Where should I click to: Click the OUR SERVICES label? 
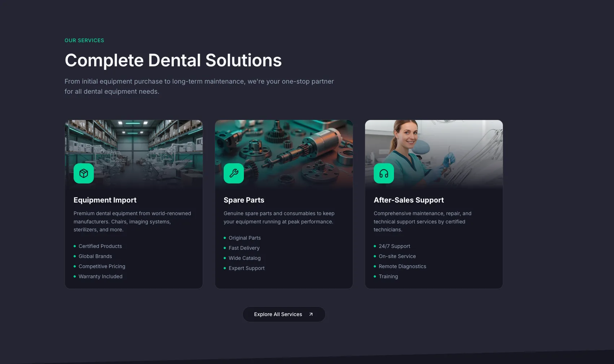coord(84,40)
